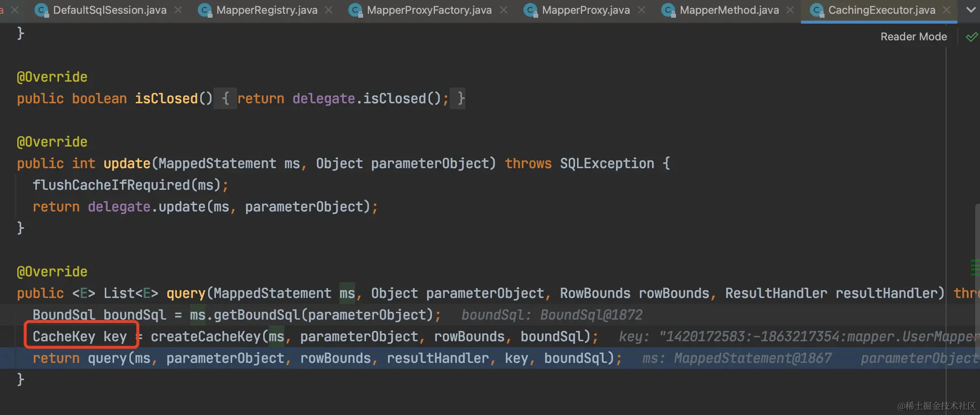
Task: Click the query method name in its declaration
Action: coord(186,293)
